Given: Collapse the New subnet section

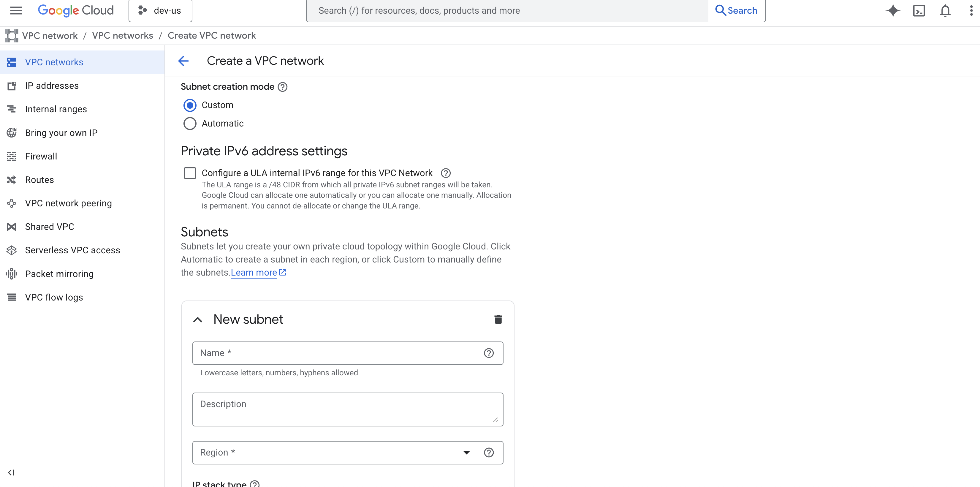Looking at the screenshot, I should tap(197, 320).
